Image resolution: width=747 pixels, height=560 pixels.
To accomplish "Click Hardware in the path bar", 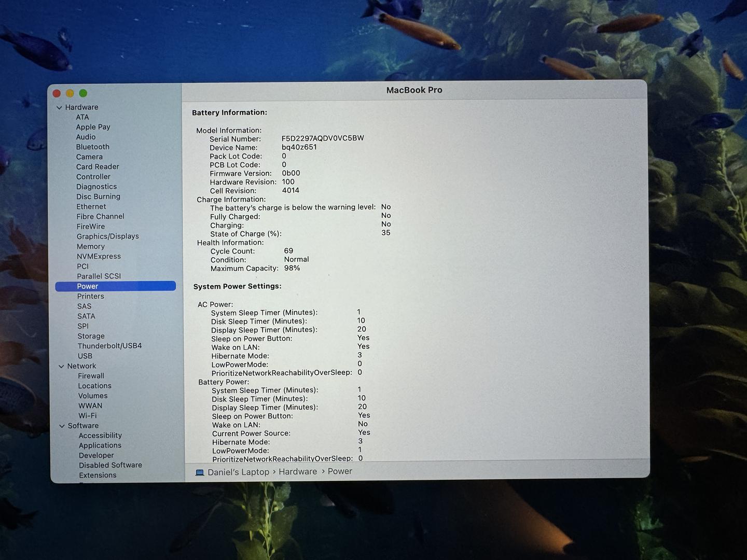I will (x=298, y=472).
